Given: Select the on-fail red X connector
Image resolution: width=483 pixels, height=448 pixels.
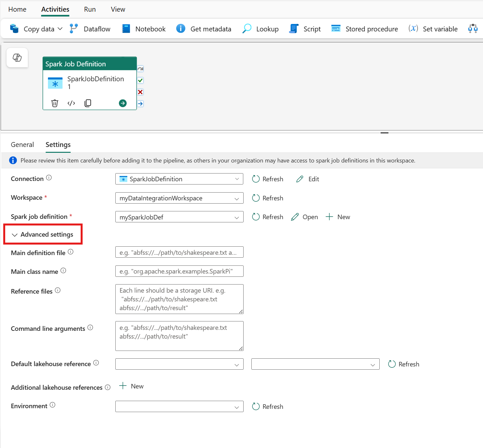Looking at the screenshot, I should coord(140,92).
